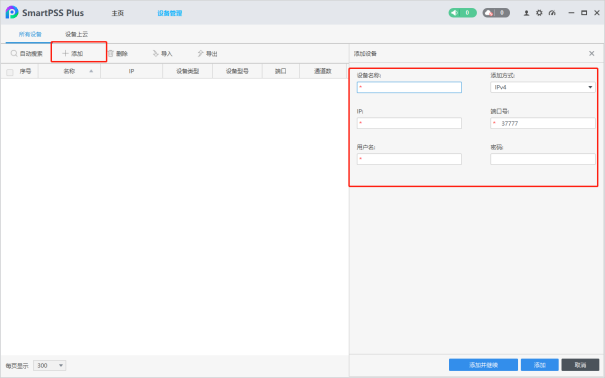Open the green alarm speaker counter
This screenshot has height=378, width=605.
point(462,13)
